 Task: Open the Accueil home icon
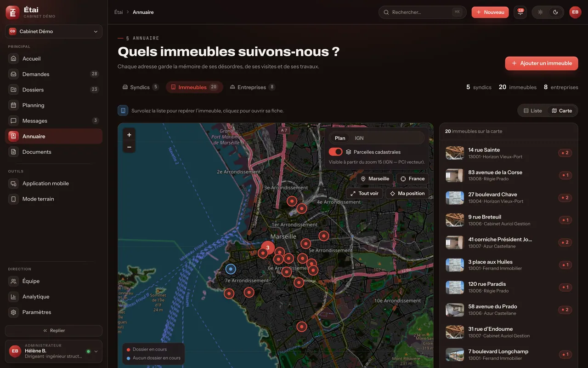click(14, 59)
